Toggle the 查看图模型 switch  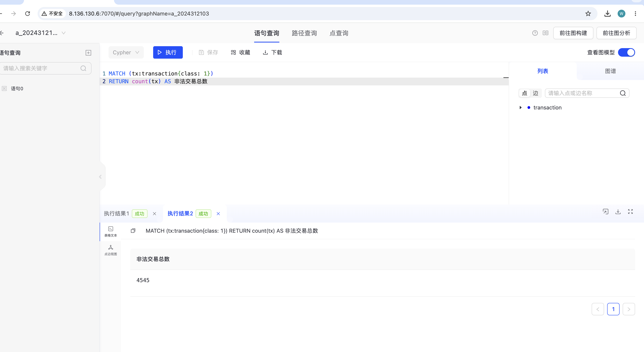point(626,53)
